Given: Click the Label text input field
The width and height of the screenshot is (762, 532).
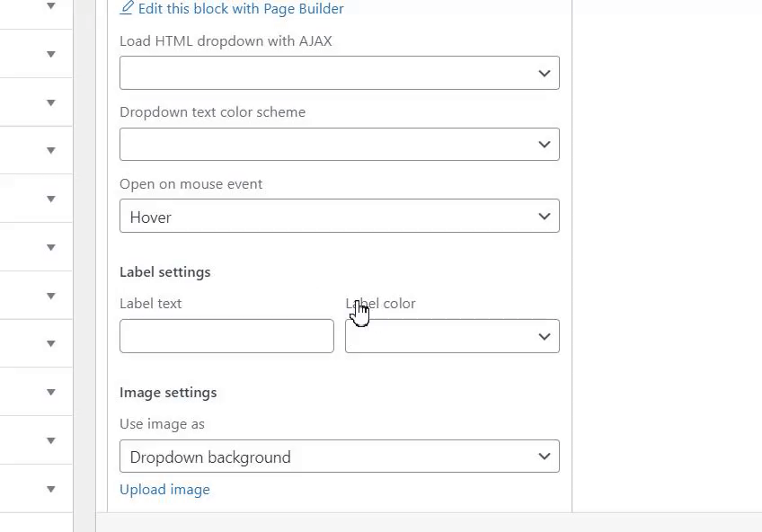Looking at the screenshot, I should pos(226,336).
